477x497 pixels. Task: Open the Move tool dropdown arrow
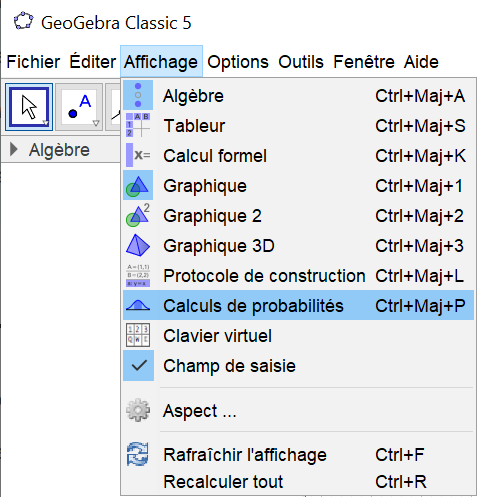click(46, 124)
